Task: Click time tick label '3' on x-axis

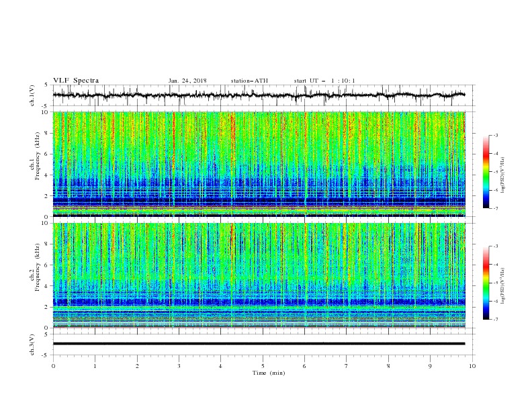Action: click(179, 366)
